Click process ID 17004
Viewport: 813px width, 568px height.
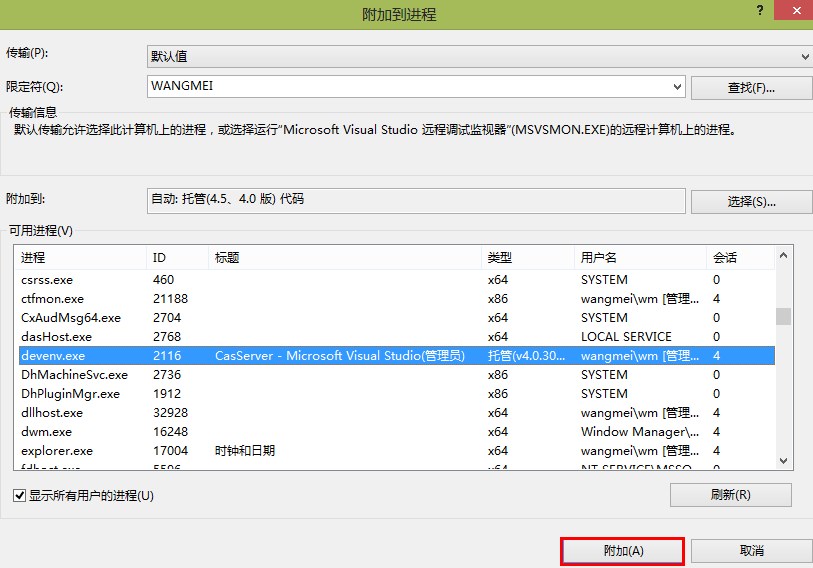171,451
